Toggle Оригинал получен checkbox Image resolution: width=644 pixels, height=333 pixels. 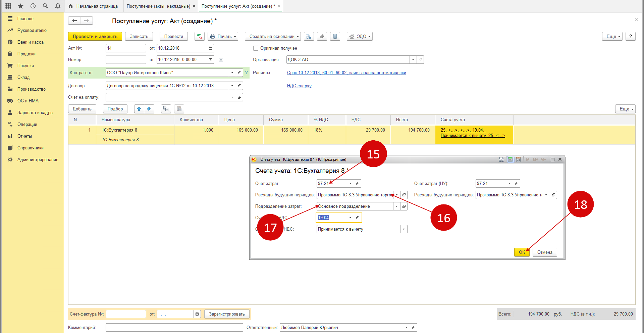pos(256,48)
